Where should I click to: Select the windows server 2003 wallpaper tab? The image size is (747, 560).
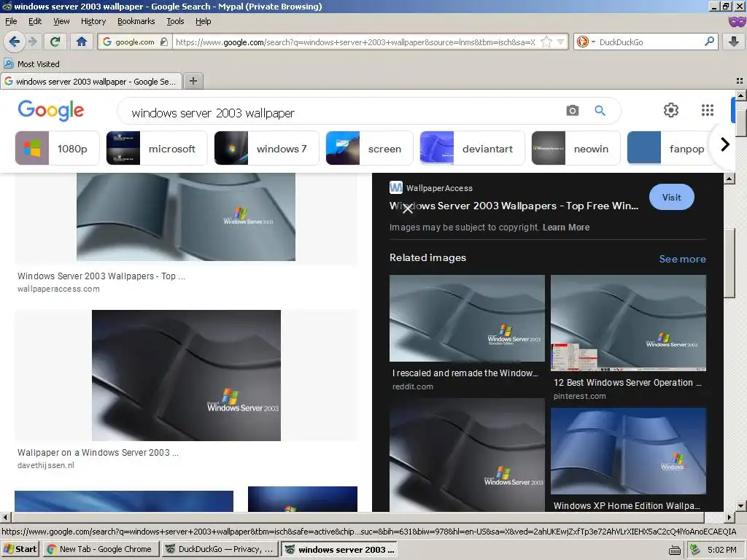tap(91, 82)
